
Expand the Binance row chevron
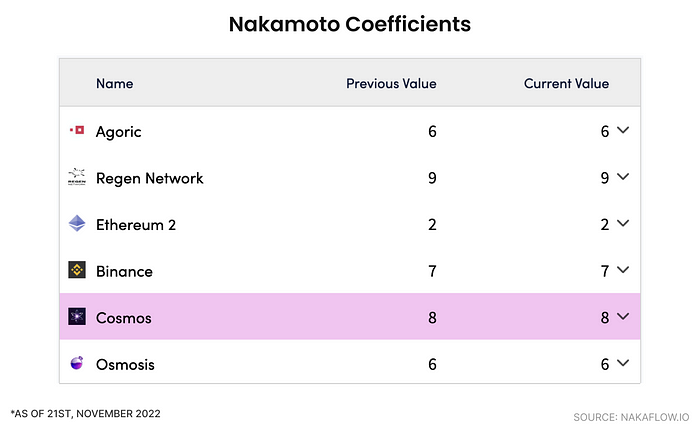(623, 269)
